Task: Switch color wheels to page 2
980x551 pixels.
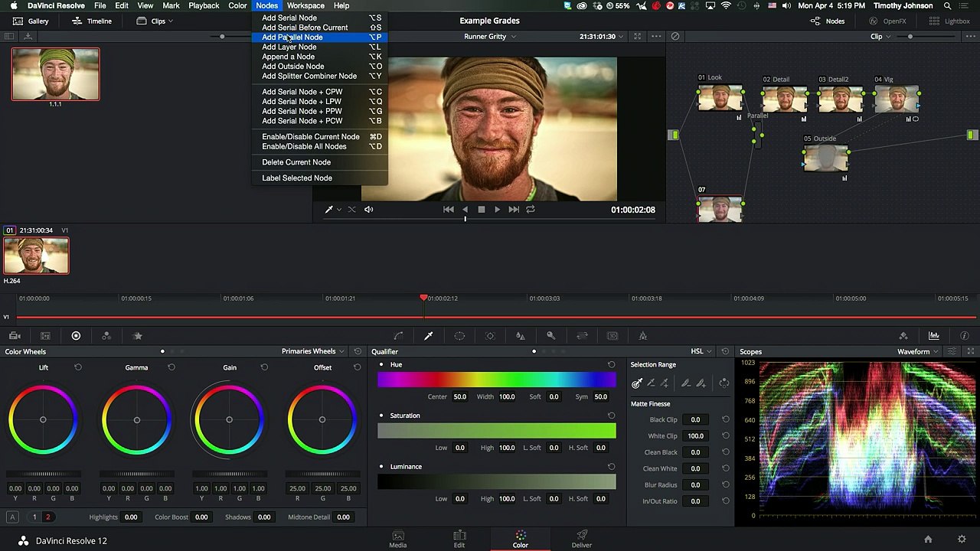Action: [x=47, y=517]
